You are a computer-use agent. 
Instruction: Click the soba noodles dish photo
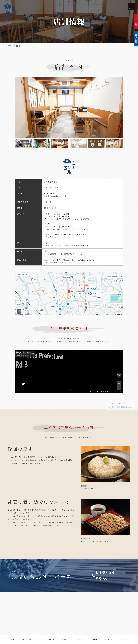[106, 517]
